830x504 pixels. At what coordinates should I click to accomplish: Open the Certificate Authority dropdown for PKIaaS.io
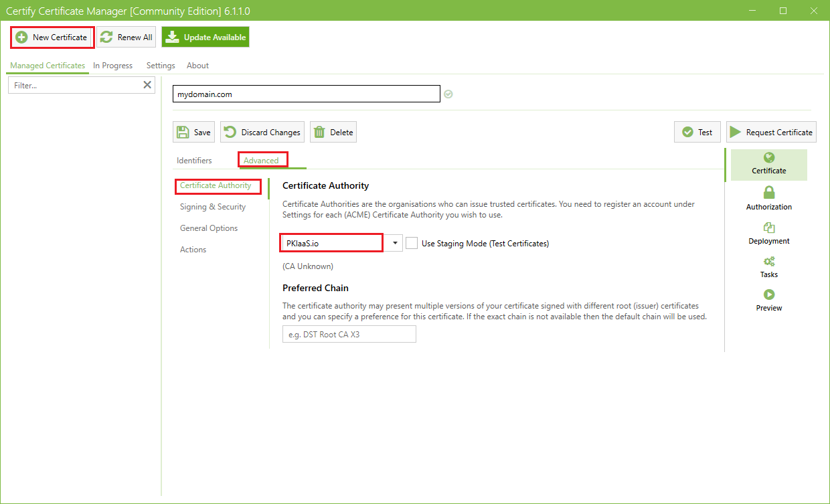click(x=394, y=242)
